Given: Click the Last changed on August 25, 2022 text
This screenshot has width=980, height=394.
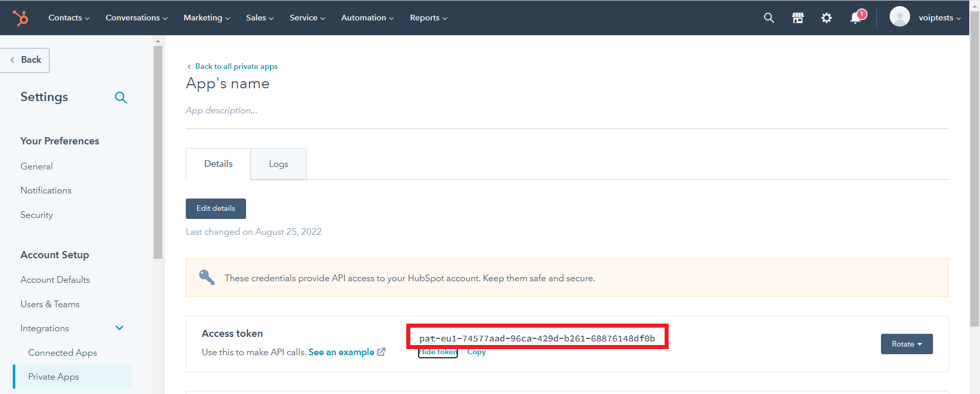Looking at the screenshot, I should pyautogui.click(x=254, y=232).
